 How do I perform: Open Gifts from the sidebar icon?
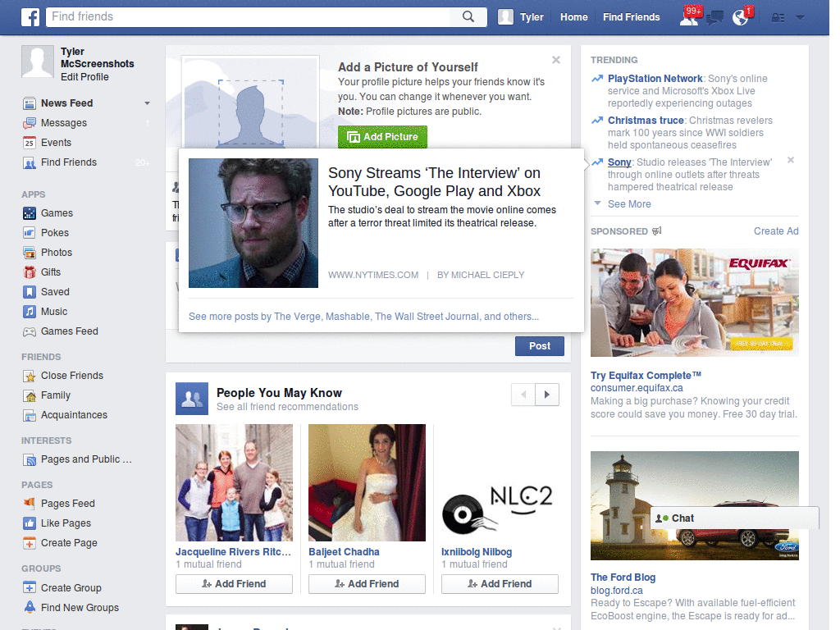click(x=29, y=272)
